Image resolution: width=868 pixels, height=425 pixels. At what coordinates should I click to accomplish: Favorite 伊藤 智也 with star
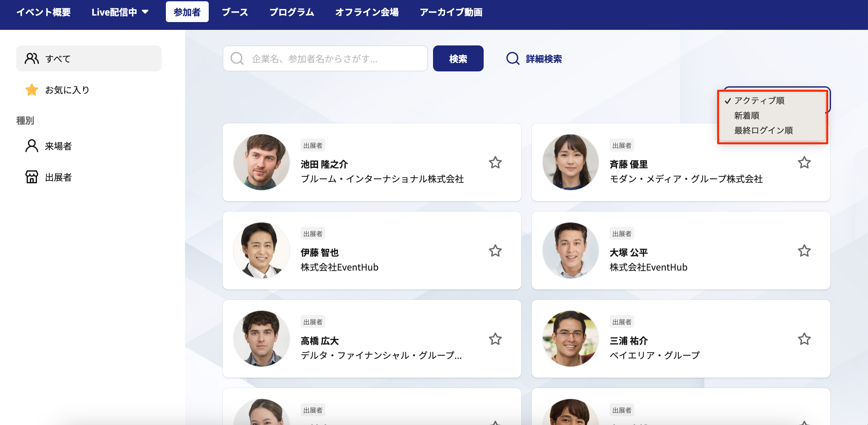(x=495, y=251)
